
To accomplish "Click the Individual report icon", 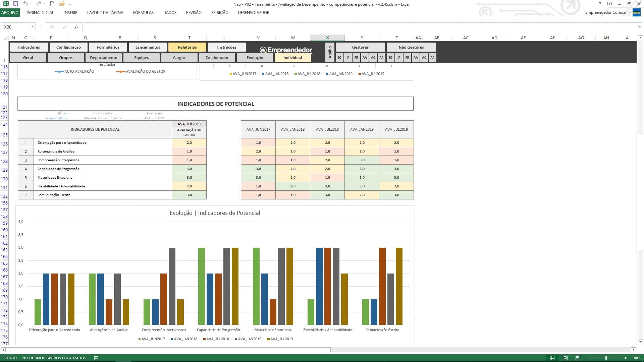I will tap(292, 57).
